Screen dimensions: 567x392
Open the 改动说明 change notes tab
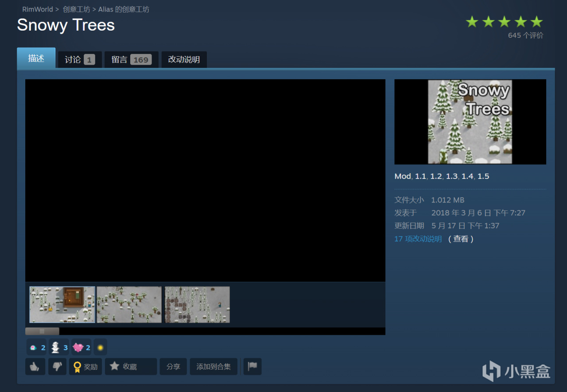coord(184,60)
